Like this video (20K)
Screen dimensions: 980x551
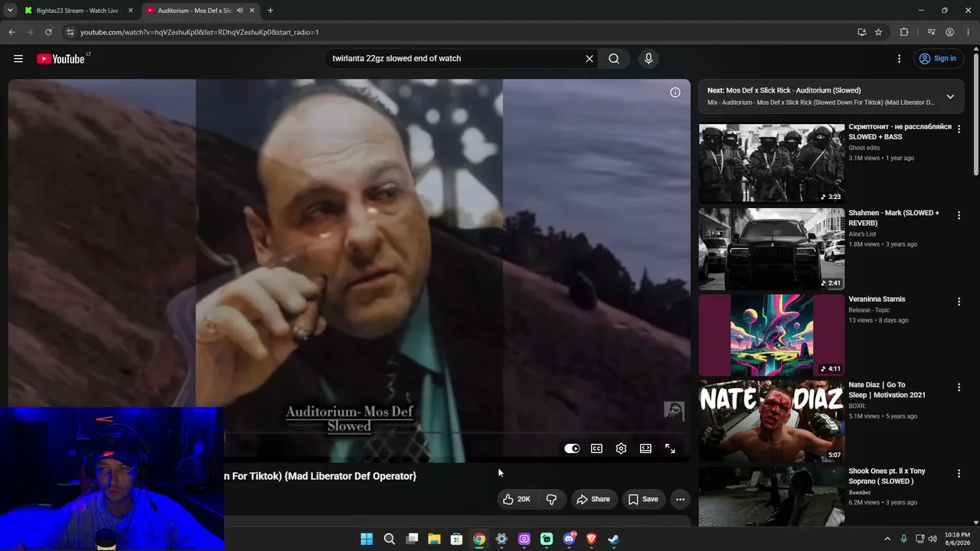[516, 499]
